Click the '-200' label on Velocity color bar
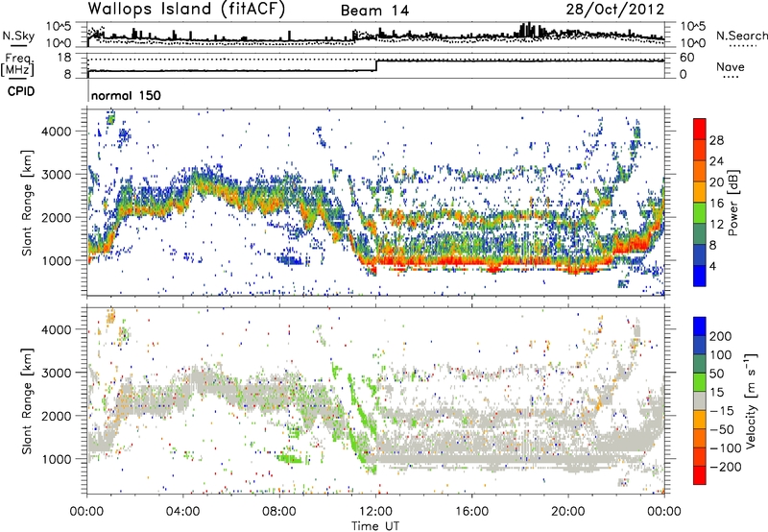 (726, 467)
